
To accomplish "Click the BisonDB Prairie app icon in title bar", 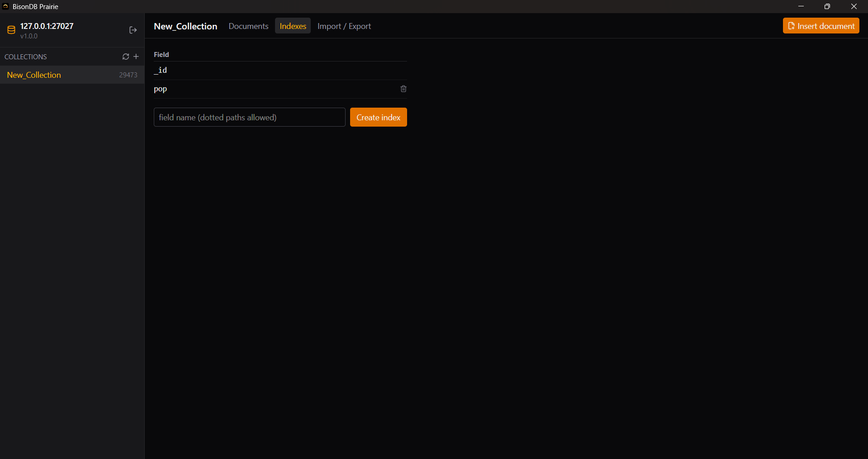I will pos(5,6).
